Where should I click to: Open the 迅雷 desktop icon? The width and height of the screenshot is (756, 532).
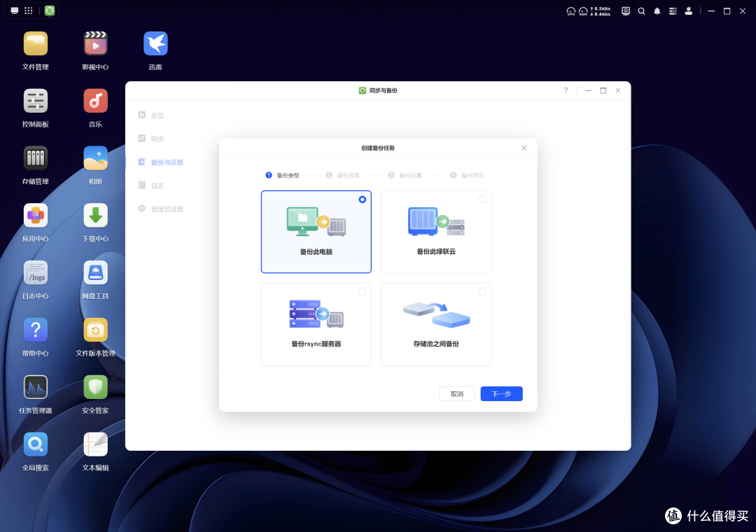[155, 44]
